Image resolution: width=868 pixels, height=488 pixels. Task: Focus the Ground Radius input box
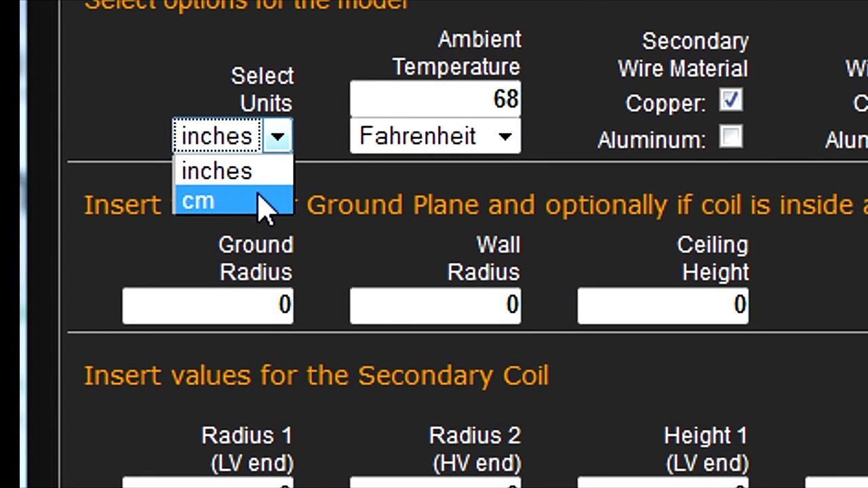(208, 305)
